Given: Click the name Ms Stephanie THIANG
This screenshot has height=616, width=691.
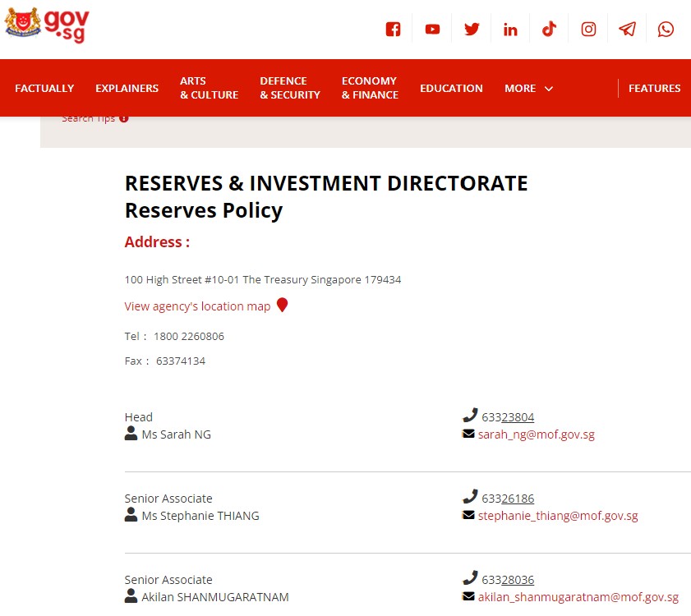Looking at the screenshot, I should click(x=200, y=516).
